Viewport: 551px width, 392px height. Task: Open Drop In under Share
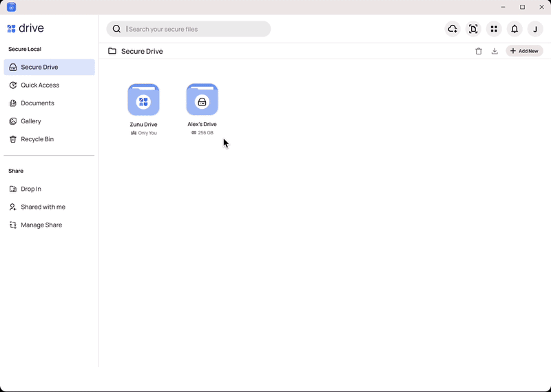point(31,189)
